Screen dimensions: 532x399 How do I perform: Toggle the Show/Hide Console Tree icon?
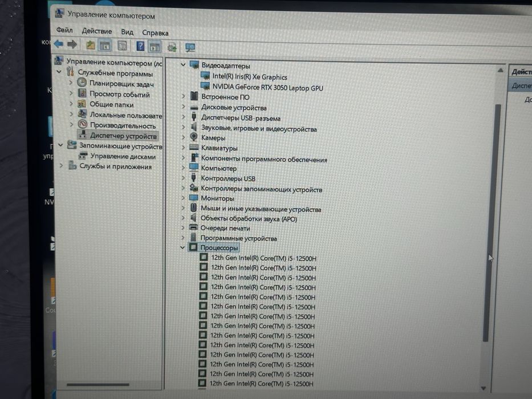(105, 46)
